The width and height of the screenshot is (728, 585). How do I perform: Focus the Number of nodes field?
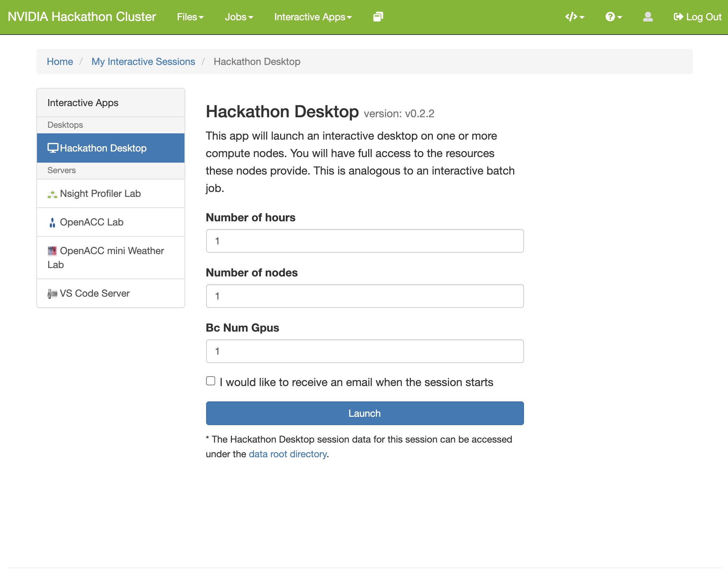point(365,296)
